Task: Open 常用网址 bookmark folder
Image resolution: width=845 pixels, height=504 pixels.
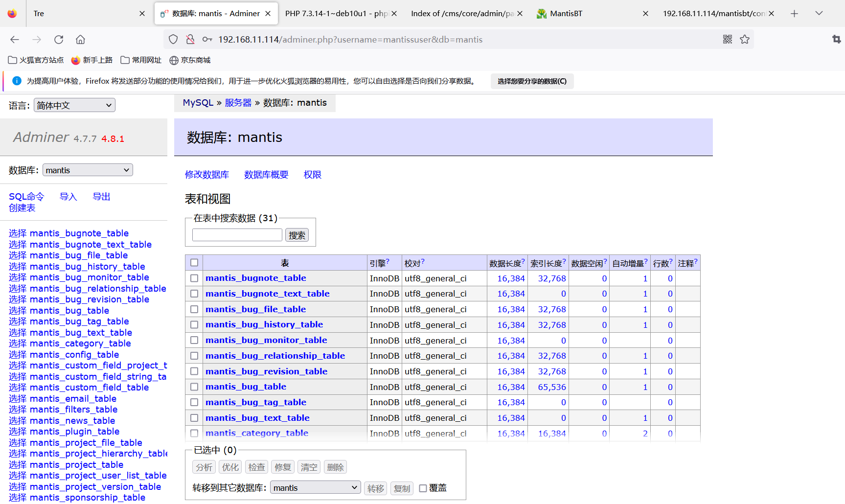Action: pyautogui.click(x=141, y=60)
